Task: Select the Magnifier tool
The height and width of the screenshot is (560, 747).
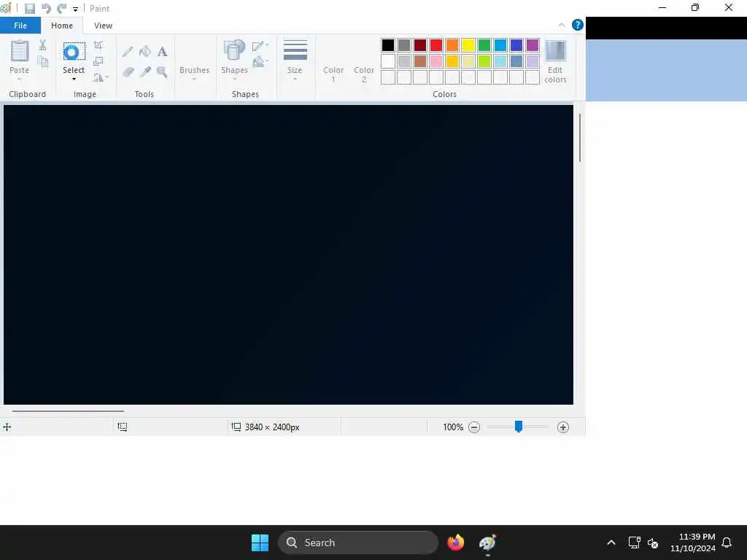Action: [162, 72]
